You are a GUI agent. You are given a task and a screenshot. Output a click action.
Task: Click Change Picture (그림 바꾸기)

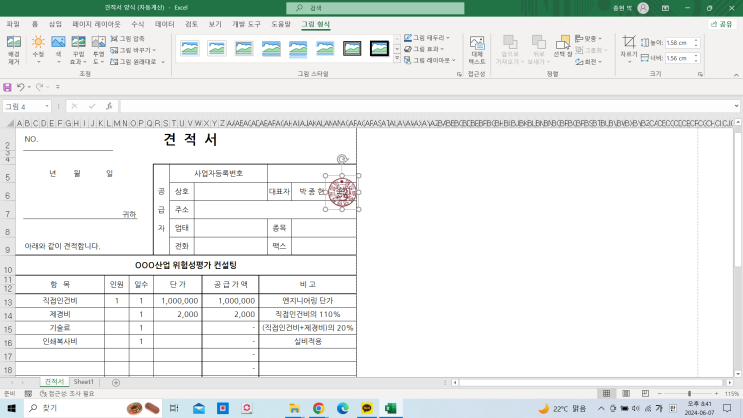[132, 50]
